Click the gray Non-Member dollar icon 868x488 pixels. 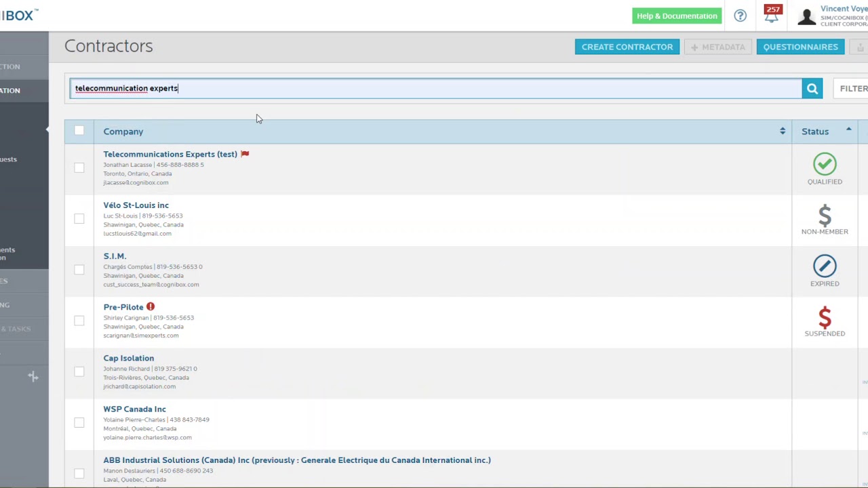click(x=825, y=216)
